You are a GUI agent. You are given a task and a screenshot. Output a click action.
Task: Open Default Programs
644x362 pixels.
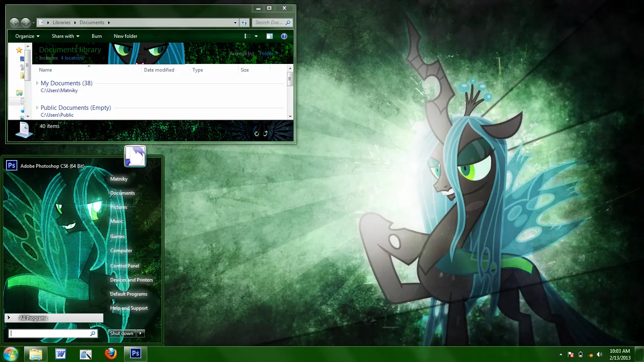pos(129,294)
